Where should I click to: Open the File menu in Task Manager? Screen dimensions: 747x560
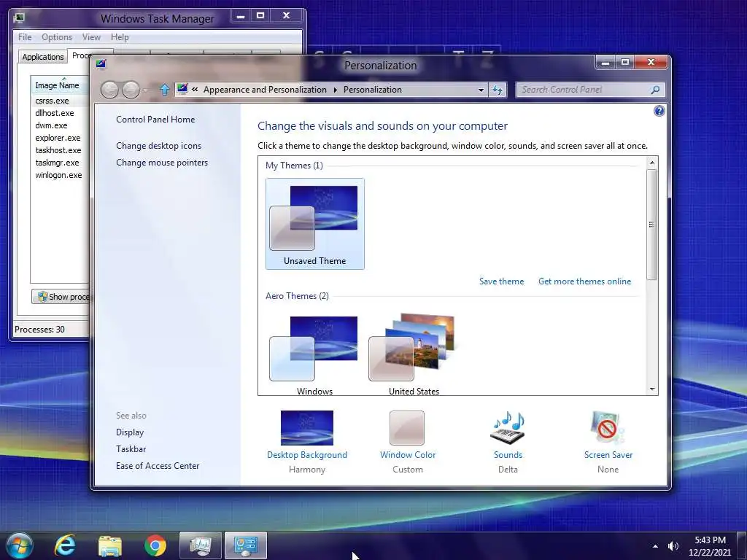click(x=25, y=37)
